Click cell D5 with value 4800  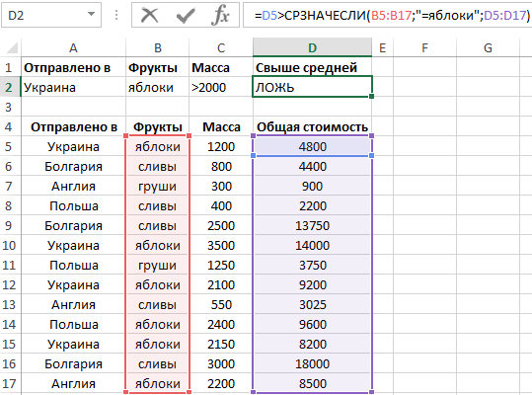(x=312, y=146)
